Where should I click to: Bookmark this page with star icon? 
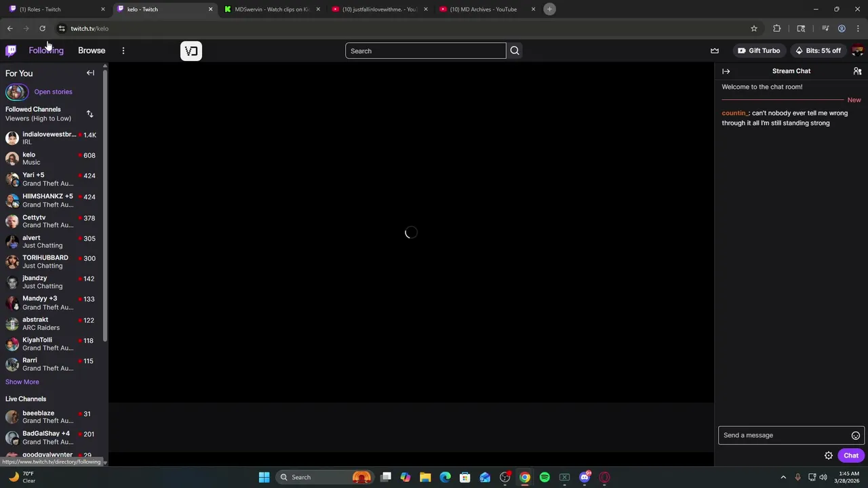753,28
